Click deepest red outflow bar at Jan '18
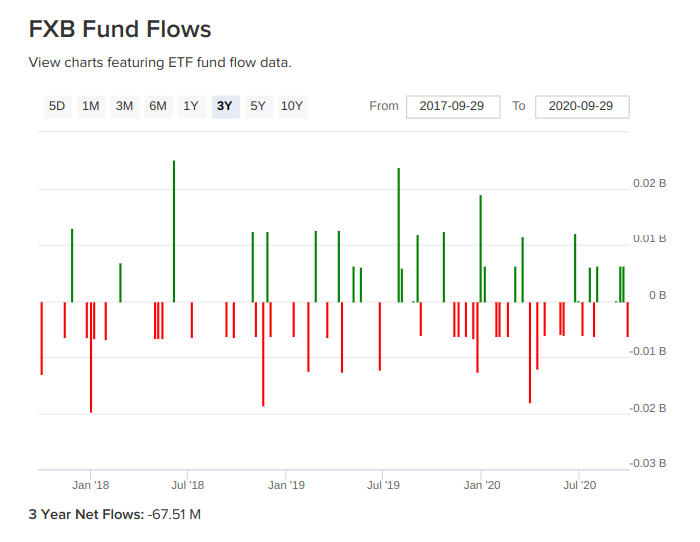 (91, 356)
